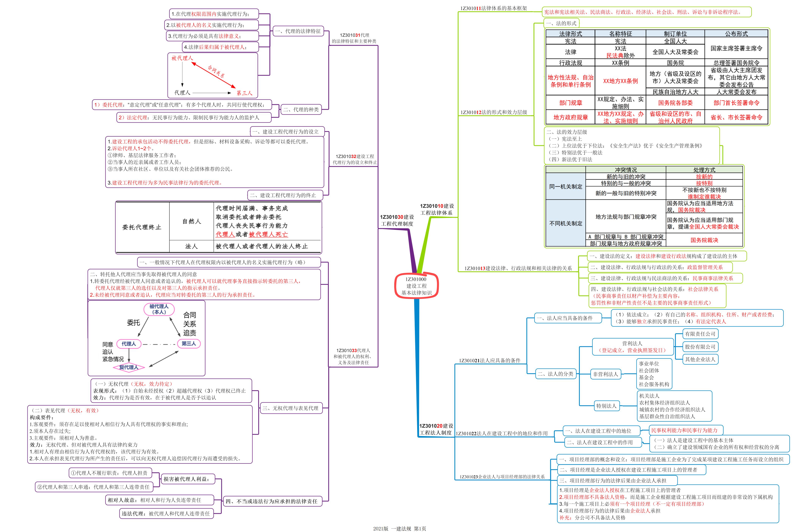The width and height of the screenshot is (800, 532).
Task: Click the 二、法的效力层级 heading
Action: click(566, 132)
